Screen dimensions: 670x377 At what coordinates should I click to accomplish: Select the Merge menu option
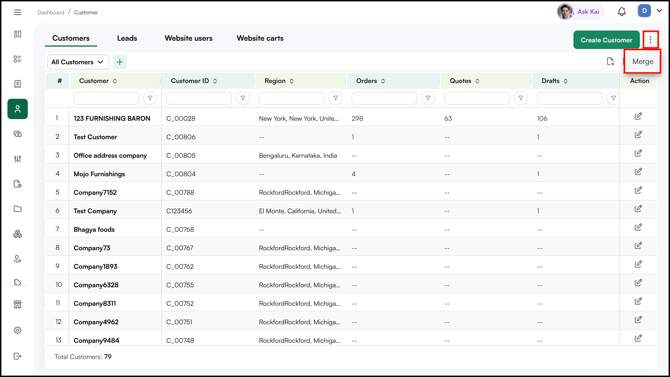coord(643,62)
